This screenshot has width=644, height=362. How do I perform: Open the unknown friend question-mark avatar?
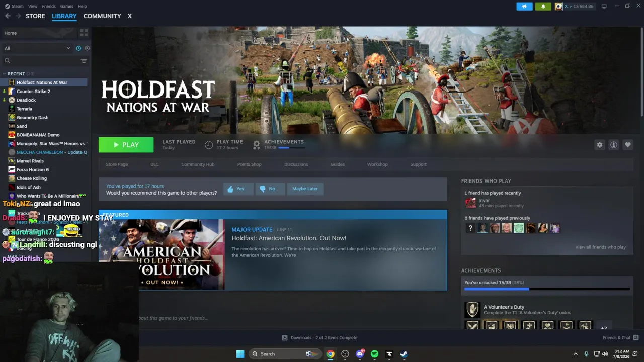(470, 228)
